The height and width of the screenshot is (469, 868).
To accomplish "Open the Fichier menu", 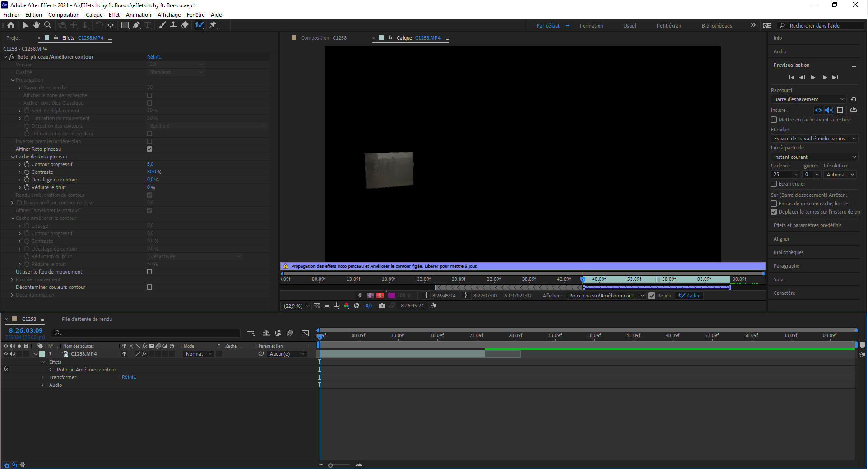I will 11,15.
